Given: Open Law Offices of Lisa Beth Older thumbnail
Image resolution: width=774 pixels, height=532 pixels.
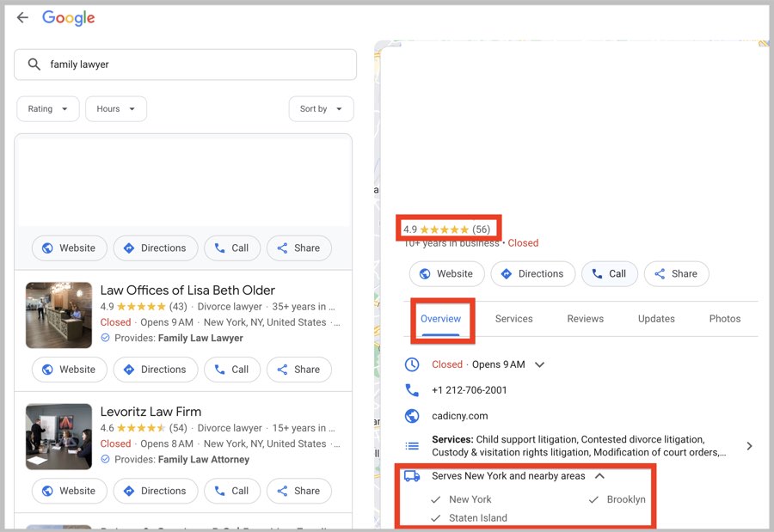Looking at the screenshot, I should pos(58,315).
